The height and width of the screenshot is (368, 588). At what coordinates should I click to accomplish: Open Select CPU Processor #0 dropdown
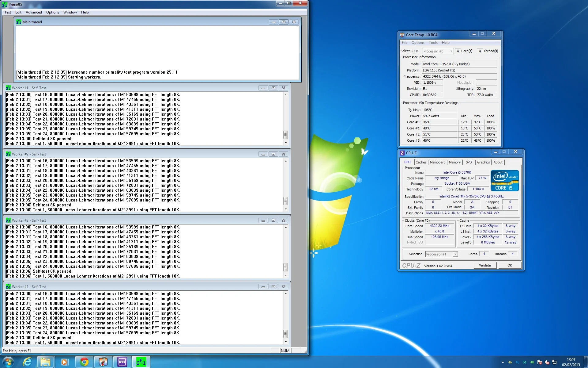438,51
